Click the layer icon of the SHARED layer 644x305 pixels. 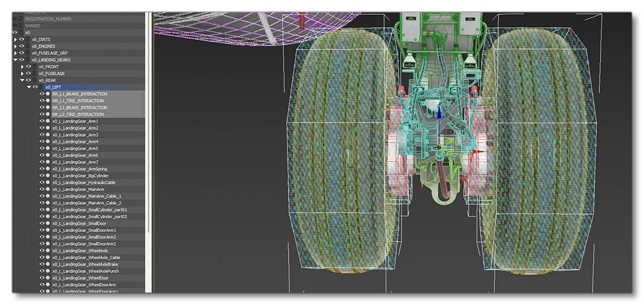(x=21, y=25)
